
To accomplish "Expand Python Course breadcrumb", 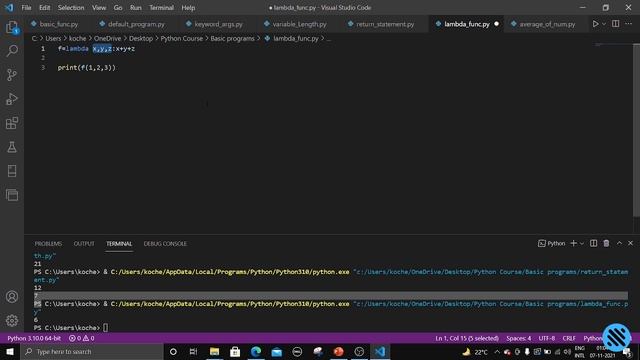I will click(182, 38).
